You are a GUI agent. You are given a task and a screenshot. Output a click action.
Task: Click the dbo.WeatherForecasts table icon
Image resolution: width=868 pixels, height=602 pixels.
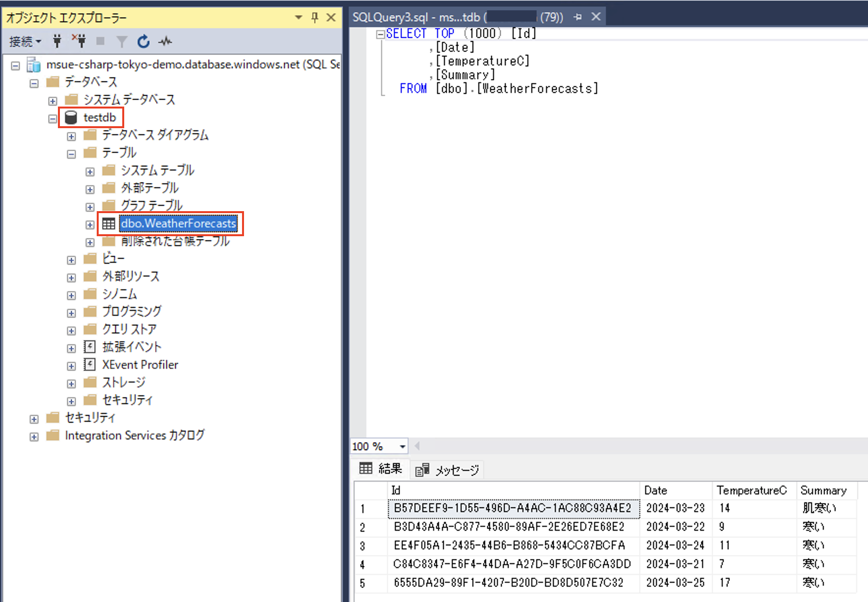108,223
